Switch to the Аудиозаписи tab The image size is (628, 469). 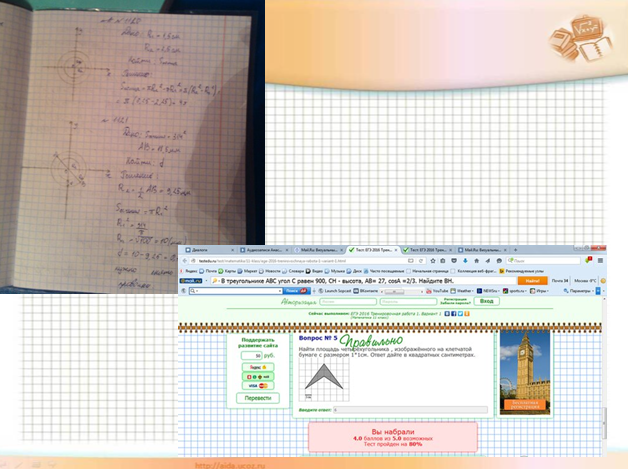[264, 250]
